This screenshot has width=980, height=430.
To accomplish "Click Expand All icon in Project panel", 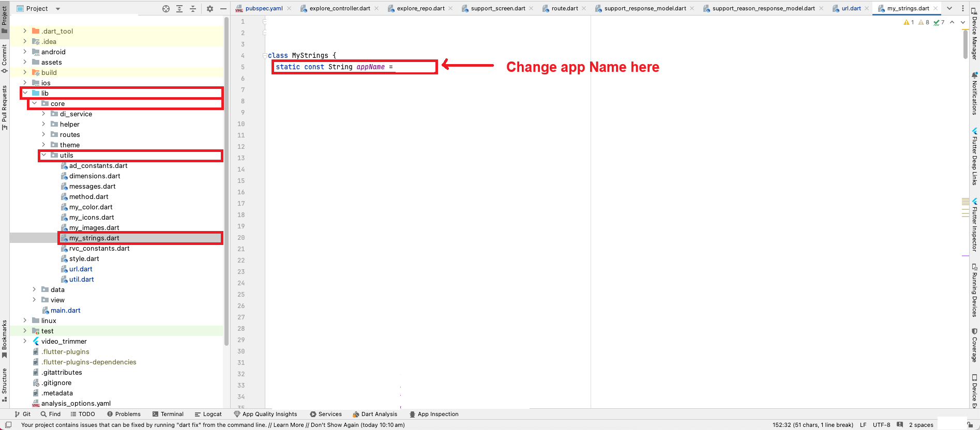I will point(179,9).
